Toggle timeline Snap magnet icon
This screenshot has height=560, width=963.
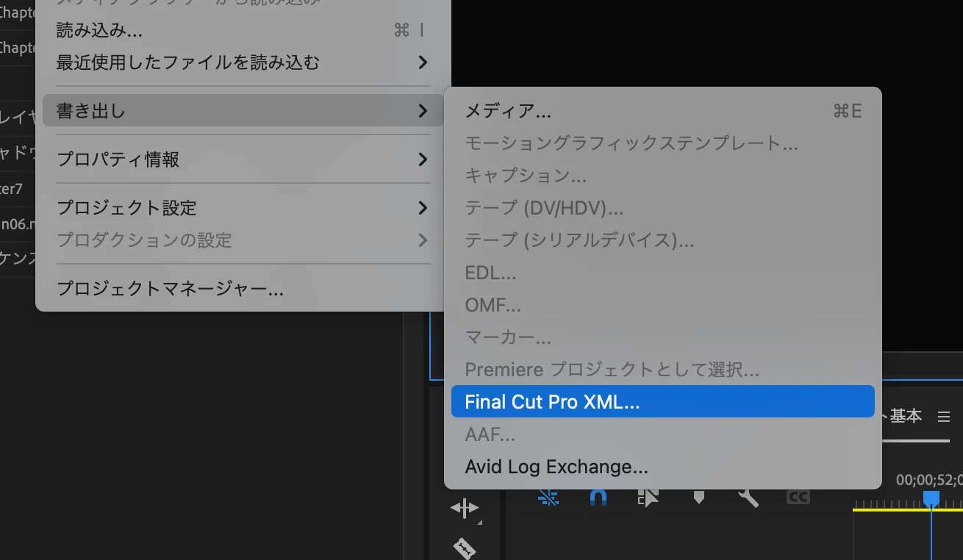598,498
